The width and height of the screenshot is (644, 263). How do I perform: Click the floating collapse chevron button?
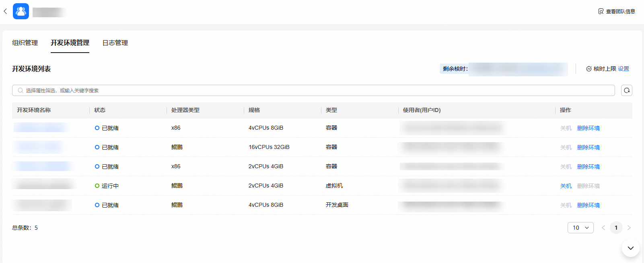631,248
